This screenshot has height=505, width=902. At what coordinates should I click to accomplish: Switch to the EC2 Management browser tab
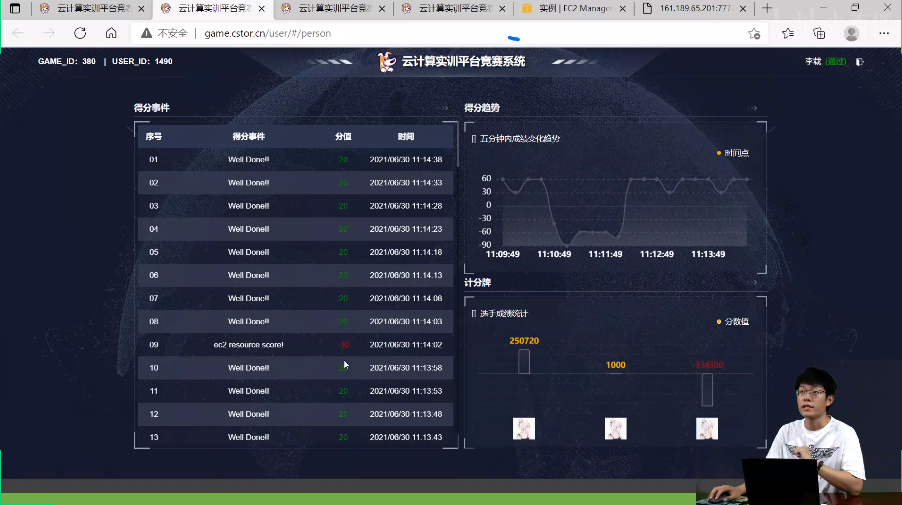point(572,8)
